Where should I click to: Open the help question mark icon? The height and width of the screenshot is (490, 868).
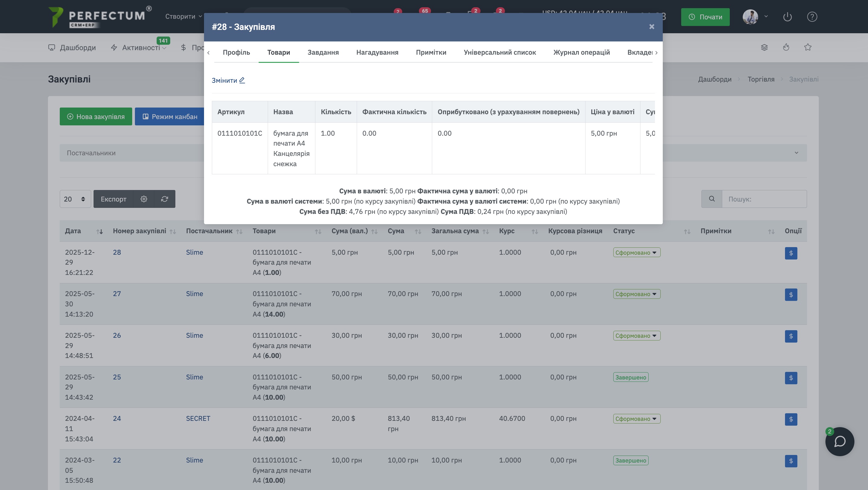[x=812, y=17]
